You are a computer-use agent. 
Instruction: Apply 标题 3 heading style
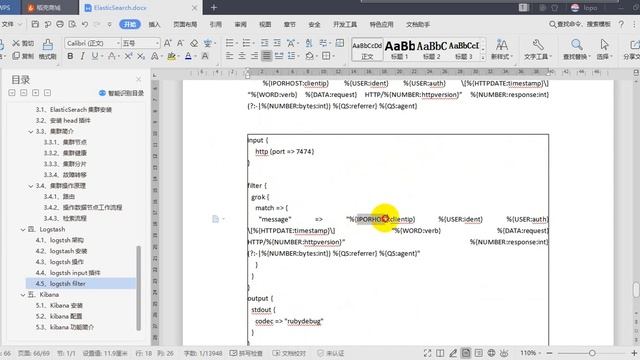point(464,50)
